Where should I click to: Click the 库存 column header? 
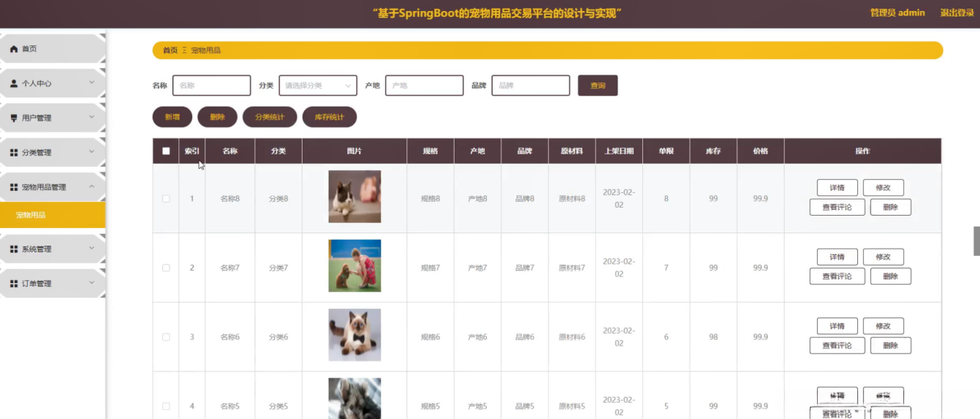[x=713, y=151]
